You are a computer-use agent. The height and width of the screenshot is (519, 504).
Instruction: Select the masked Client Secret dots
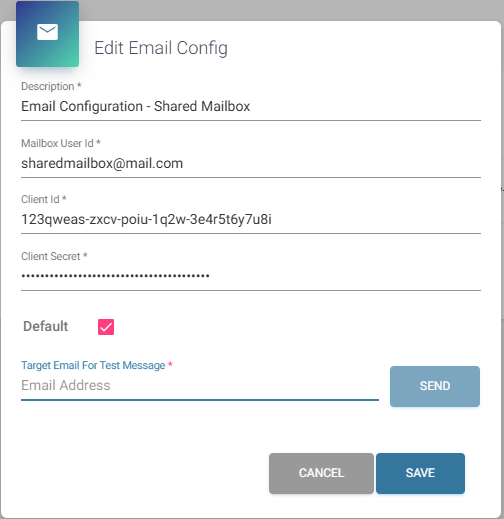coord(115,276)
